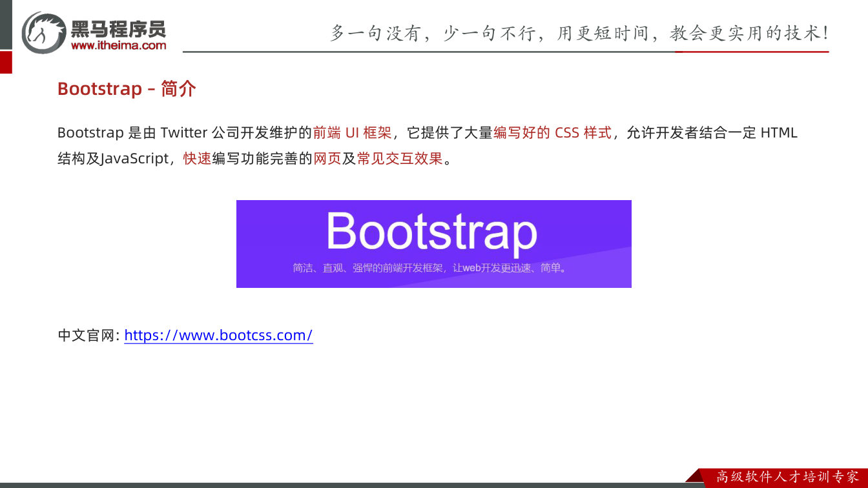This screenshot has height=488, width=868.
Task: Click the red phrase '常见交互效果'
Action: (400, 159)
